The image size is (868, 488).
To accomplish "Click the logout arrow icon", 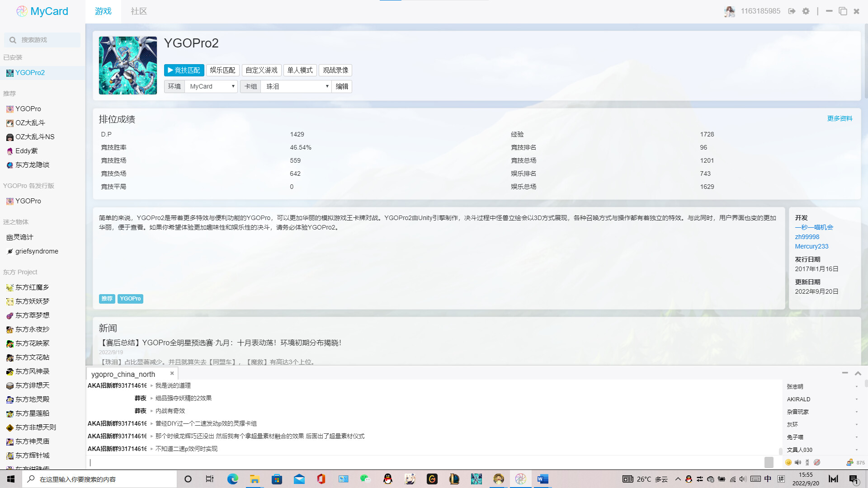I will 792,11.
